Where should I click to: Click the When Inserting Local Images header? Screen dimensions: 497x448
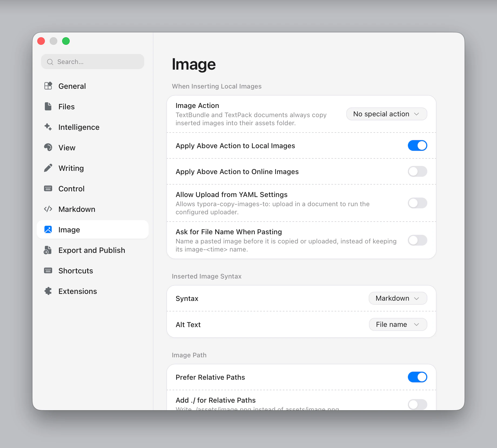click(x=217, y=86)
